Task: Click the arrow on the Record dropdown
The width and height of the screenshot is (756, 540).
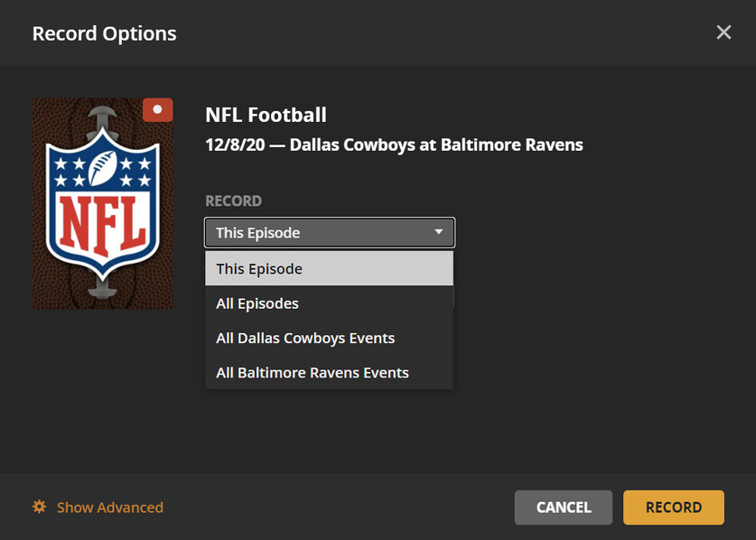Action: pyautogui.click(x=439, y=232)
